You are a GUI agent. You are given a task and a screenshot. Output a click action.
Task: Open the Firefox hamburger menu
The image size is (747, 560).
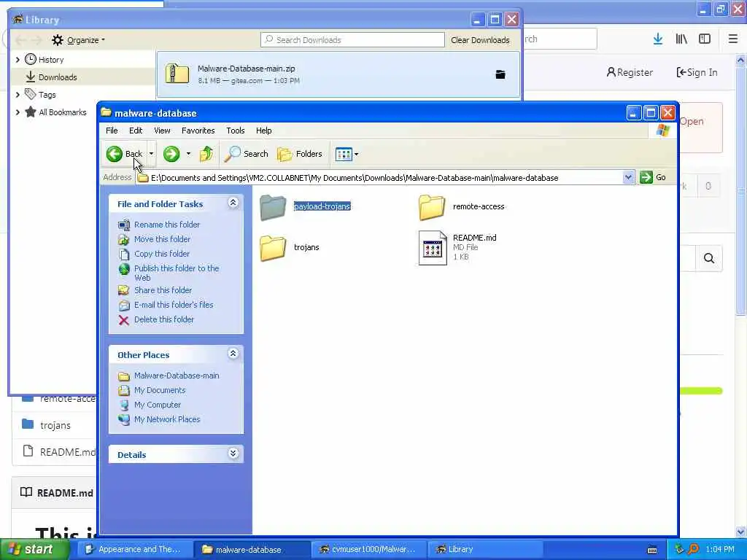(733, 39)
